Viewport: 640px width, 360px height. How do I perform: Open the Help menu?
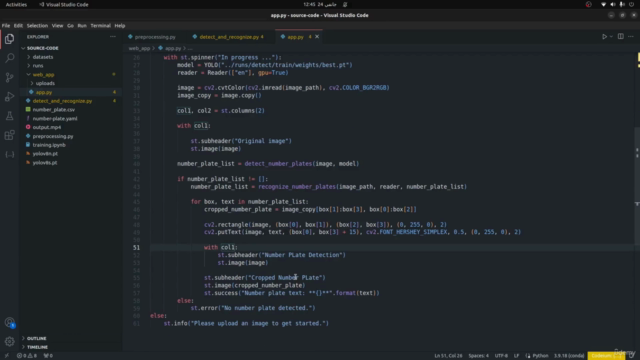point(120,25)
